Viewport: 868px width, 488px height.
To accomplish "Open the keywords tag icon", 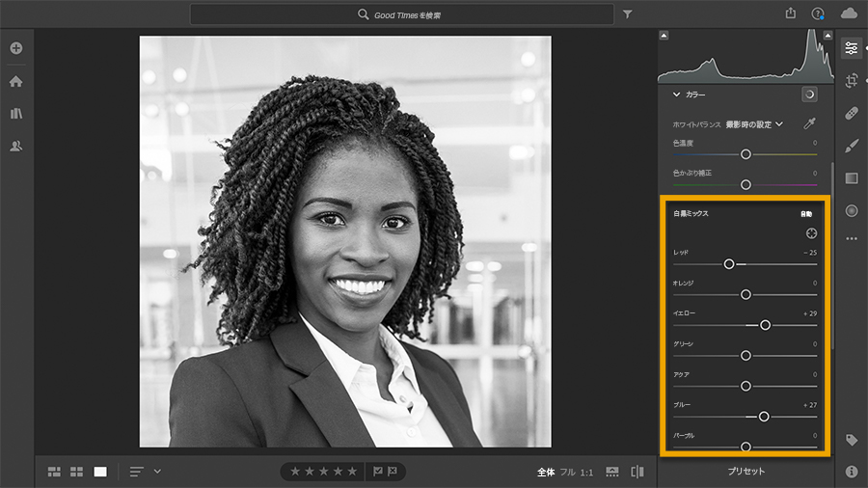I will pyautogui.click(x=852, y=440).
